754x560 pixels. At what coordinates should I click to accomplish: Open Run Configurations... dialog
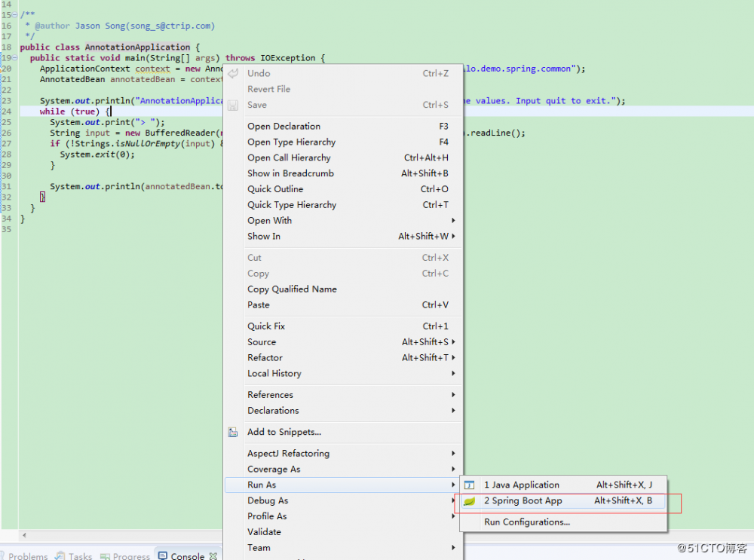coord(563,522)
